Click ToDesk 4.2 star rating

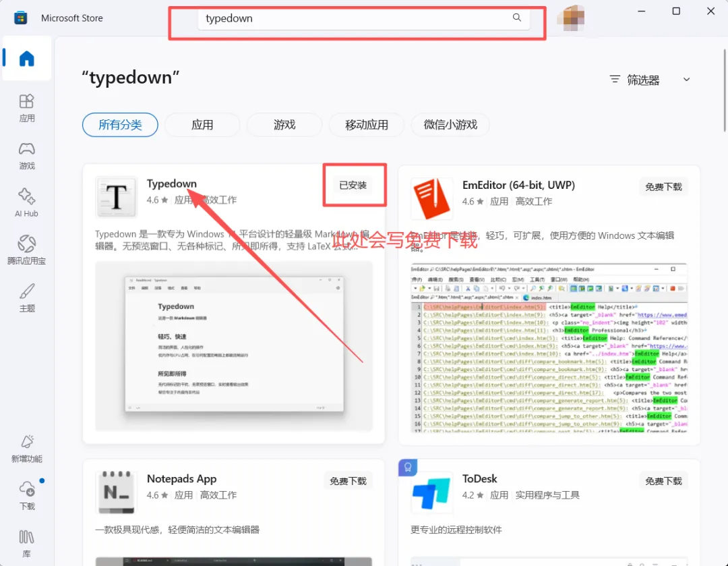(x=473, y=495)
